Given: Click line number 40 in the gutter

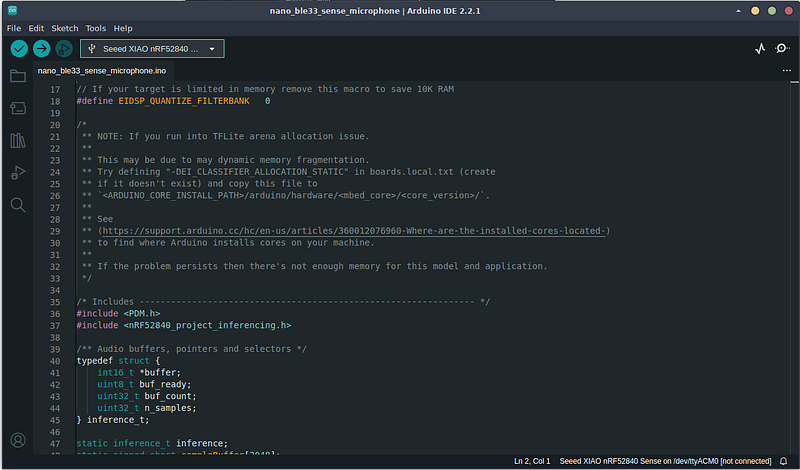Looking at the screenshot, I should coord(55,361).
